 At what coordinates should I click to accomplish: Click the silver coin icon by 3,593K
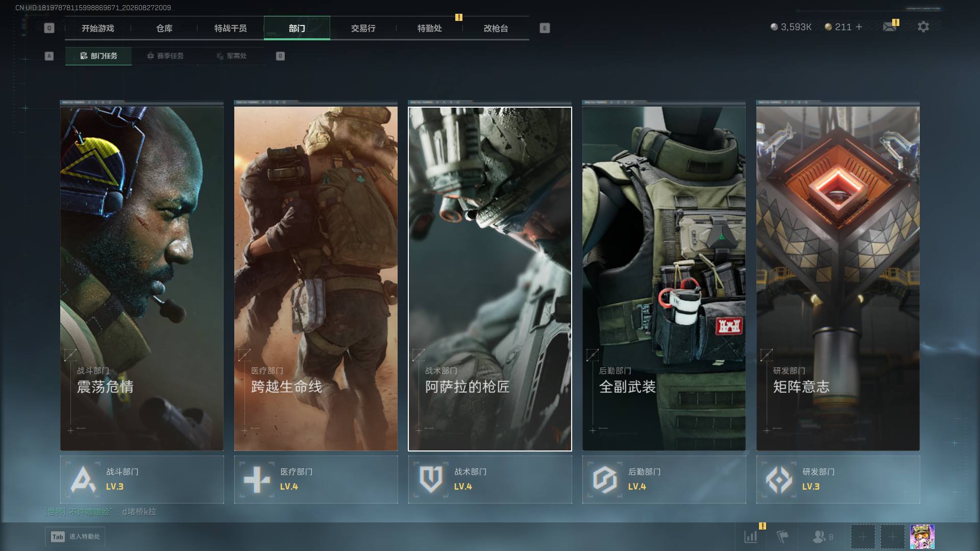click(x=774, y=27)
